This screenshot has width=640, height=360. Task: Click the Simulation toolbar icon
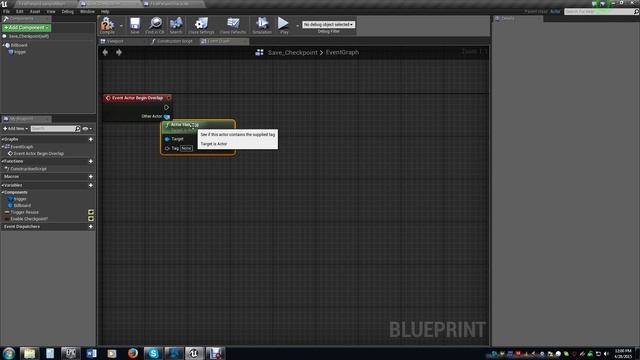pos(262,25)
